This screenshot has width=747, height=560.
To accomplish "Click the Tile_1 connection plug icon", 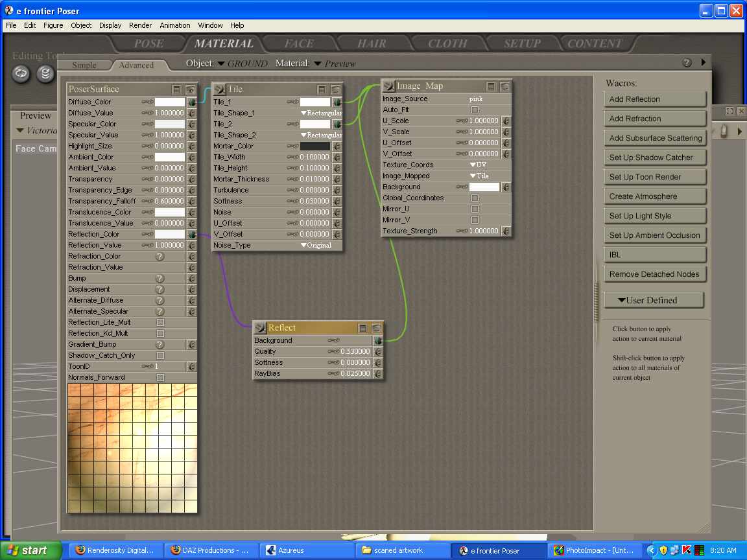I will tap(337, 102).
